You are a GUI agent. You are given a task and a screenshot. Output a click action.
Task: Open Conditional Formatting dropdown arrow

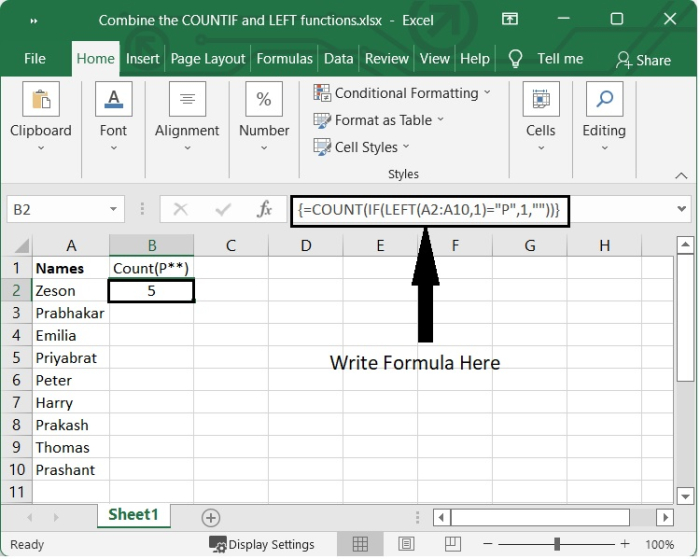(x=487, y=92)
